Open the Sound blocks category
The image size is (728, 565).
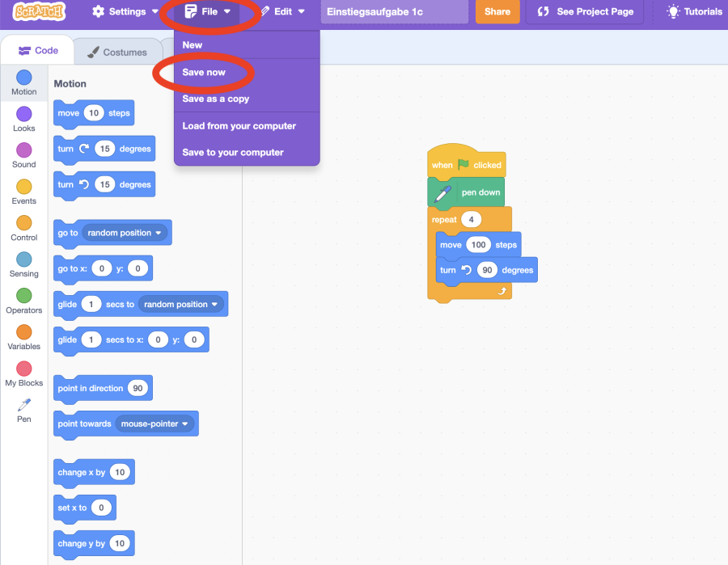pos(24,150)
